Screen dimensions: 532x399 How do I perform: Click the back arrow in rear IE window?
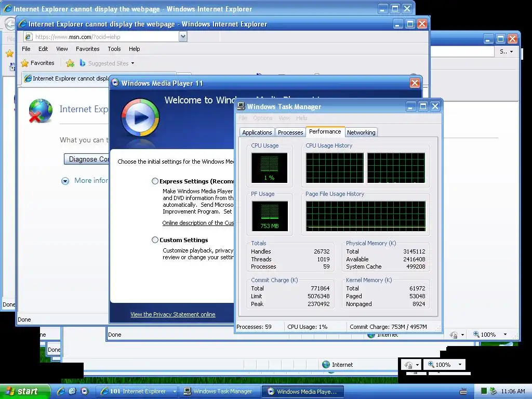[x=9, y=24]
